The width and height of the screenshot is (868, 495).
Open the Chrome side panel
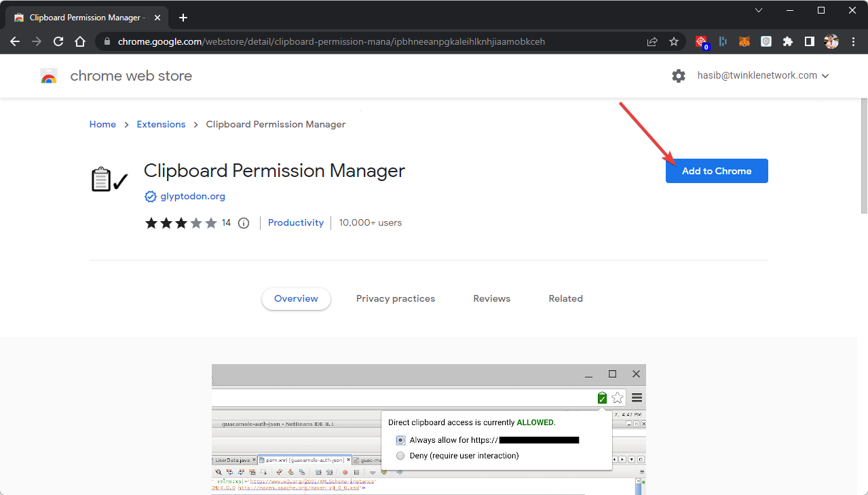[x=810, y=41]
